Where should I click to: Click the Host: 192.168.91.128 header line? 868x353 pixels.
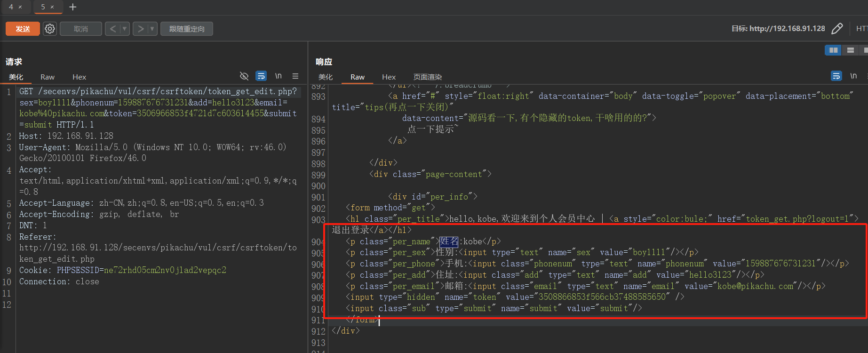point(66,136)
